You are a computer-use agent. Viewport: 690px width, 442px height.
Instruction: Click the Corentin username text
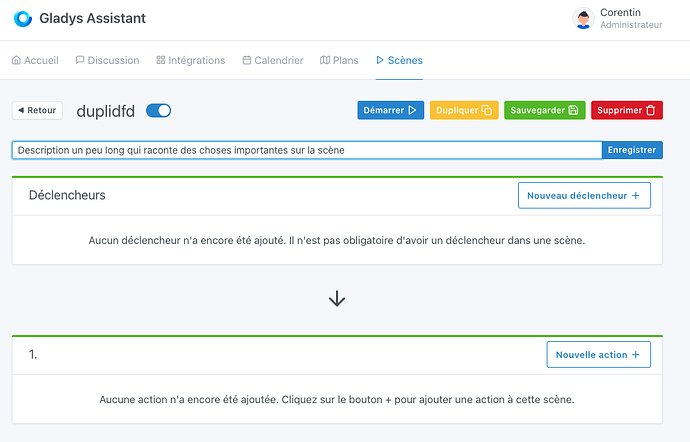coord(620,12)
